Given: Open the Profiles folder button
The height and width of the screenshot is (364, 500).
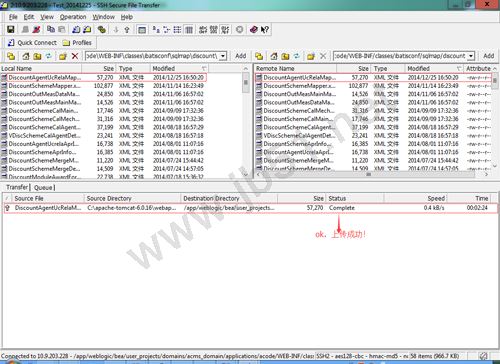Looking at the screenshot, I should point(77,43).
